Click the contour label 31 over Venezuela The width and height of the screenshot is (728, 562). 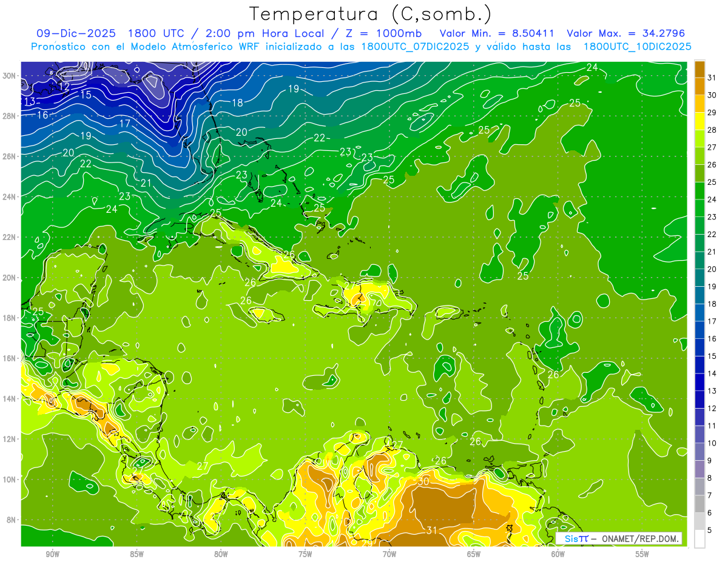[432, 530]
